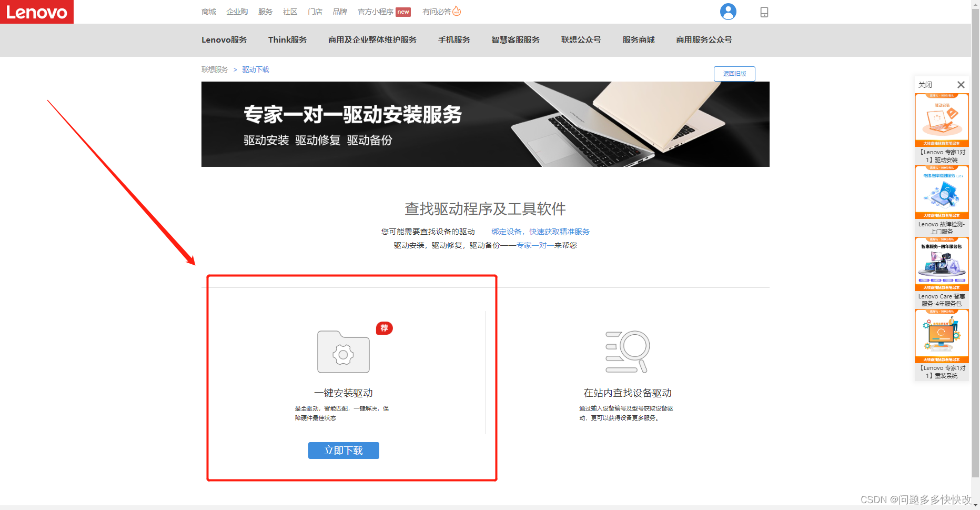Viewport: 980px width, 510px height.
Task: Open the user account profile icon
Action: (728, 12)
